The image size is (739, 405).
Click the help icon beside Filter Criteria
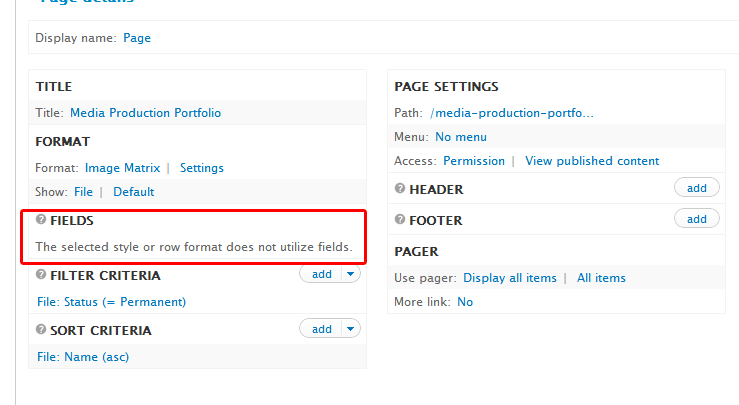pyautogui.click(x=41, y=274)
